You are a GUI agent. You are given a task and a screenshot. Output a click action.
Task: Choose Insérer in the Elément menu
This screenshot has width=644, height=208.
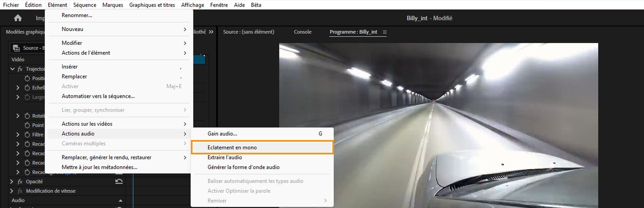tap(119, 67)
